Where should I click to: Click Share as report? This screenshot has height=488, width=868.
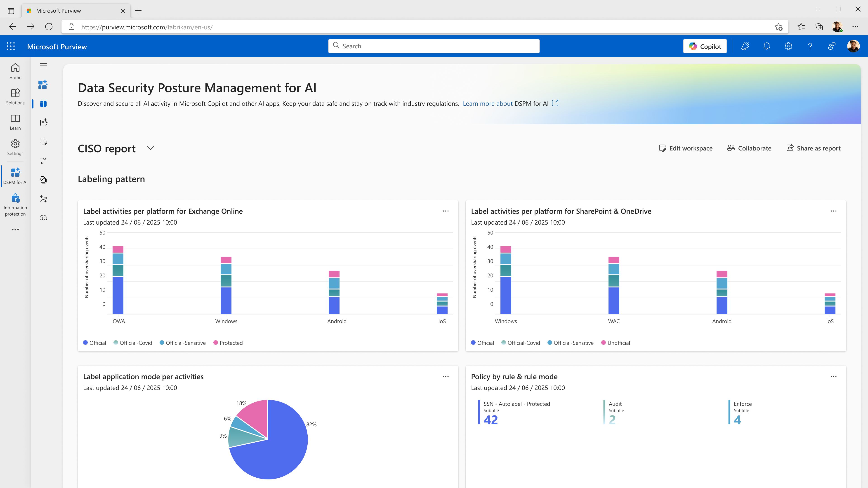tap(814, 148)
